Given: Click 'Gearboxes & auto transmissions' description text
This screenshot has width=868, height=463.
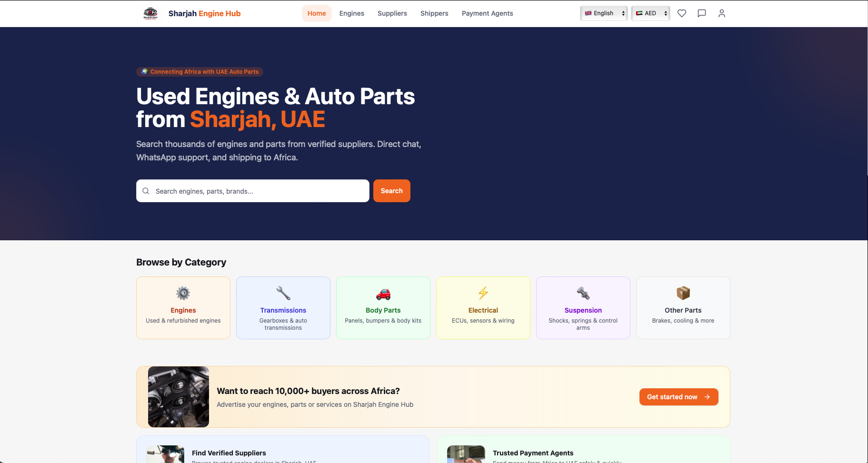Looking at the screenshot, I should (x=283, y=324).
